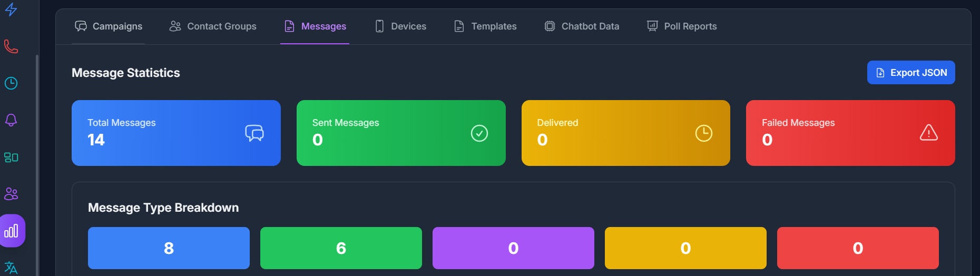This screenshot has height=276, width=980.
Task: Click the Export JSON button
Action: (x=911, y=73)
